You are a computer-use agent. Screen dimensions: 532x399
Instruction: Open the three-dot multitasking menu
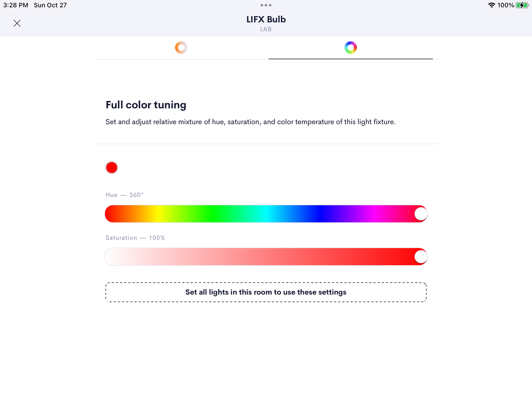(x=266, y=5)
